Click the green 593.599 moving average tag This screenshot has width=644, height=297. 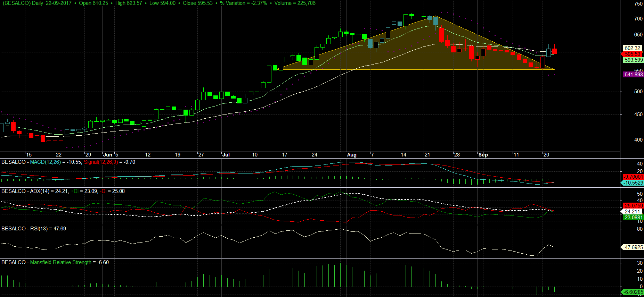(633, 60)
